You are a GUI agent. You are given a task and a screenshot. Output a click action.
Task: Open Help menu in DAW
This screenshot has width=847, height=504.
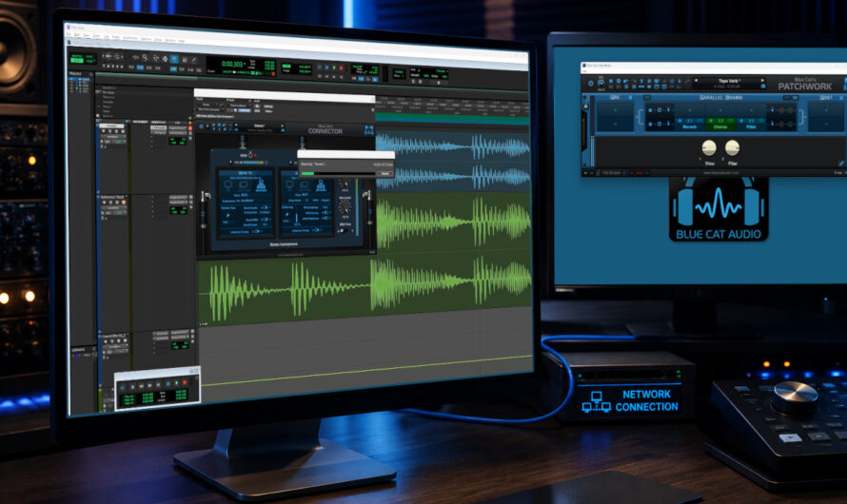(x=182, y=41)
